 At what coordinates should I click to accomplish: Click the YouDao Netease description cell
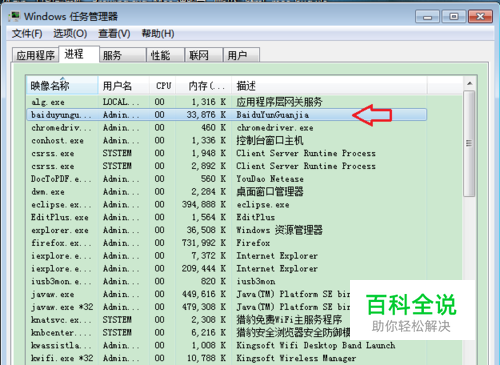click(x=270, y=179)
